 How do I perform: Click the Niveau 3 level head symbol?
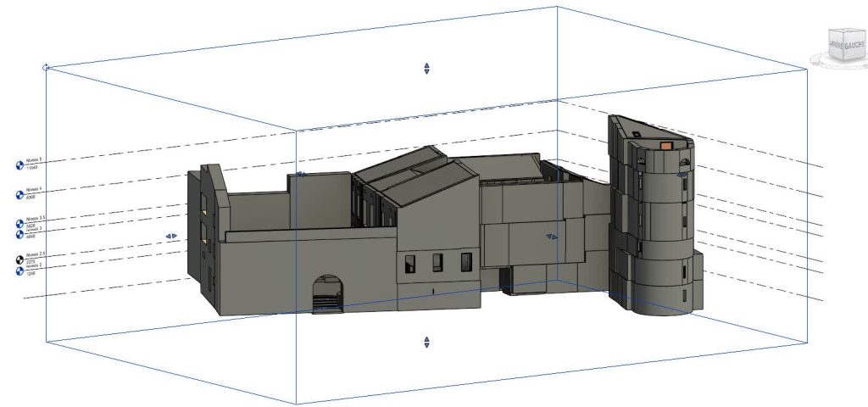tap(20, 233)
